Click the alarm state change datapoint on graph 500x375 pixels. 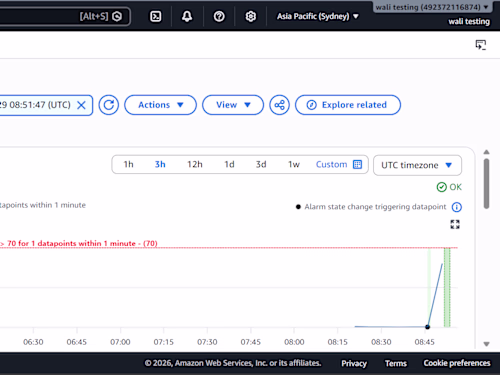(427, 327)
